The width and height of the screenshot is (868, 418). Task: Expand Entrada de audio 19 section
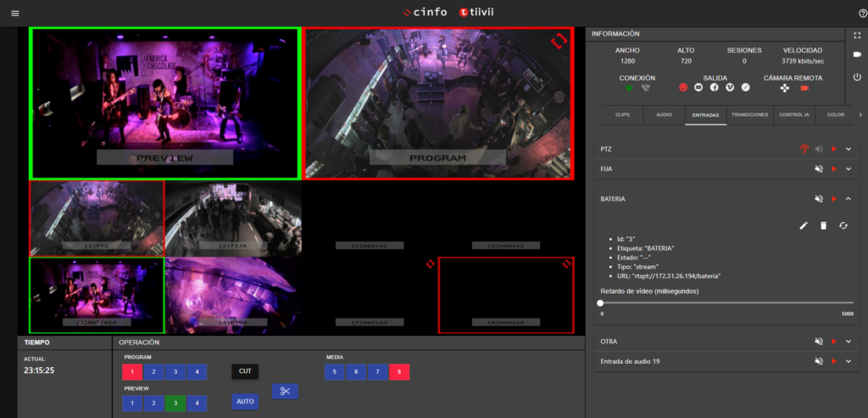(849, 361)
